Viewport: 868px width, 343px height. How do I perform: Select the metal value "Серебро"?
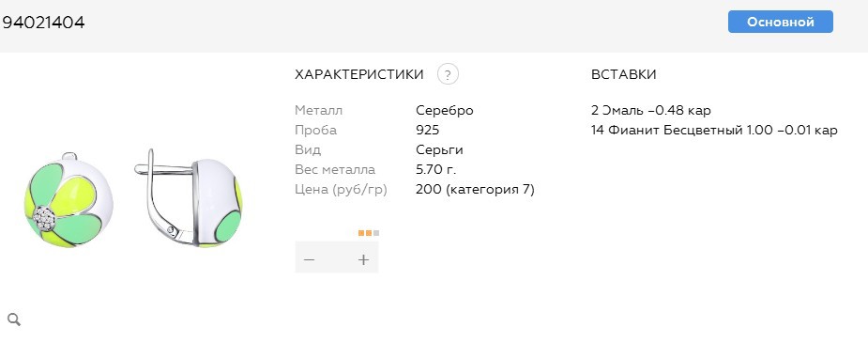(x=445, y=110)
